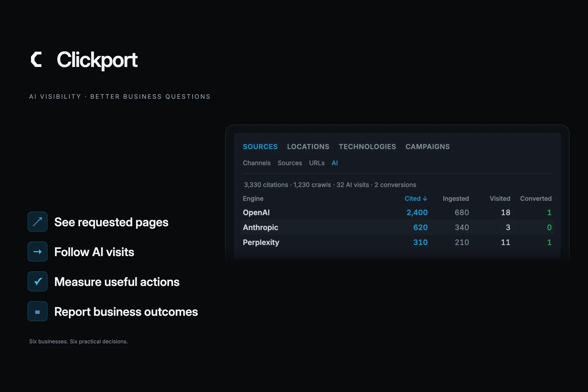
Task: Click the Clickport wordmark
Action: (97, 60)
